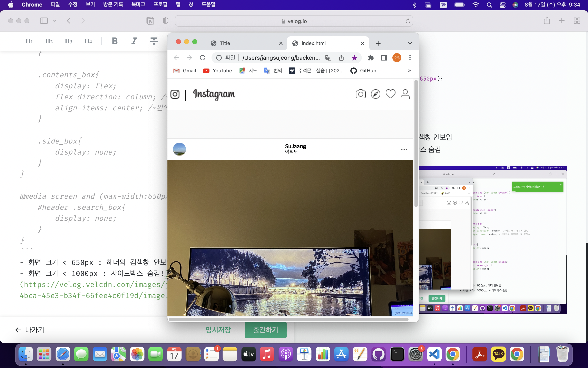View site information icon in address bar
This screenshot has height=368, width=588.
click(219, 58)
